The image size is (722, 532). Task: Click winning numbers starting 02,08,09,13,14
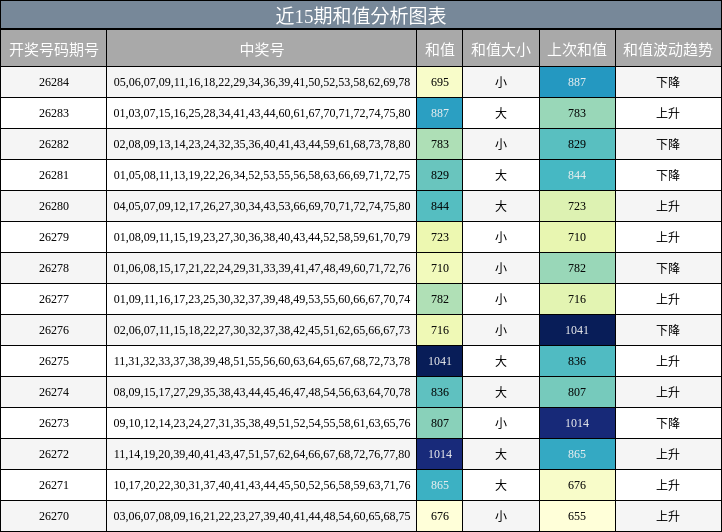262,144
